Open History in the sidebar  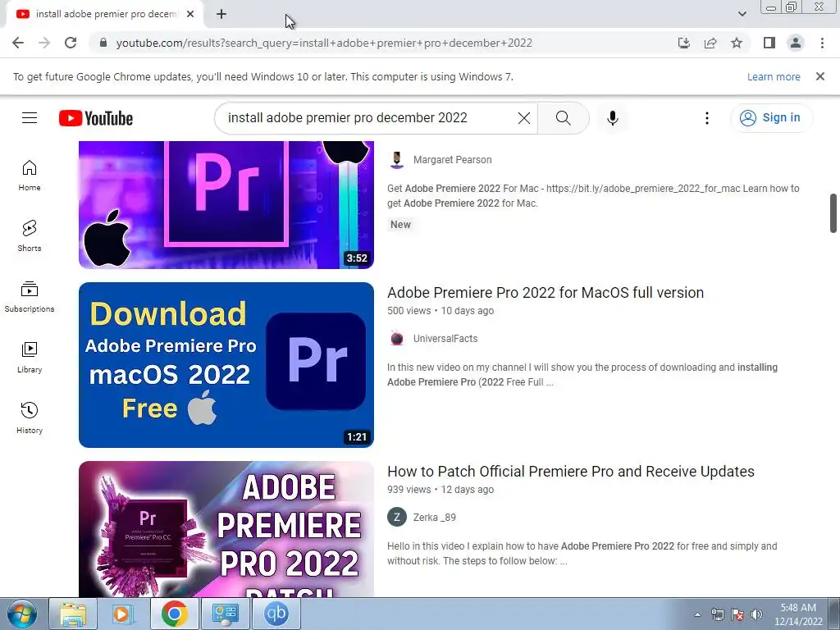click(x=30, y=418)
